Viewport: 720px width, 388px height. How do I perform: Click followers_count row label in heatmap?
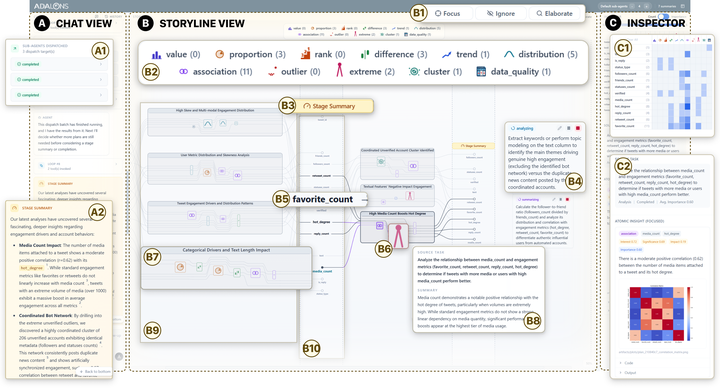click(625, 73)
